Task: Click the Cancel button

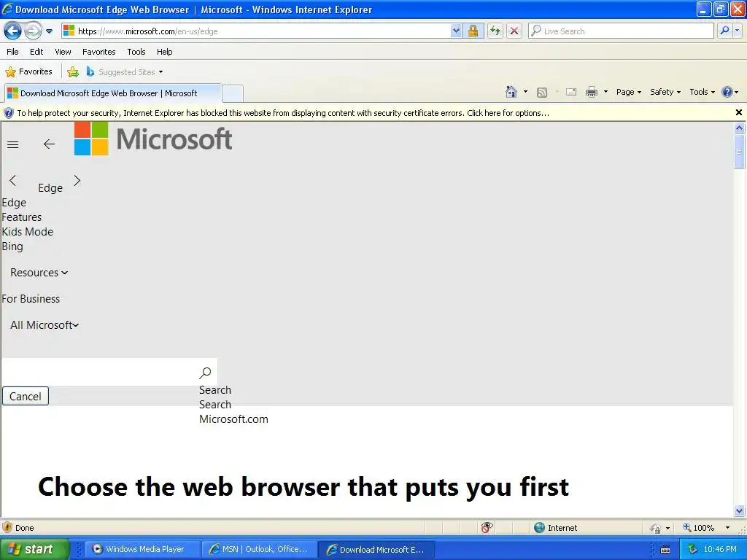Action: point(26,396)
